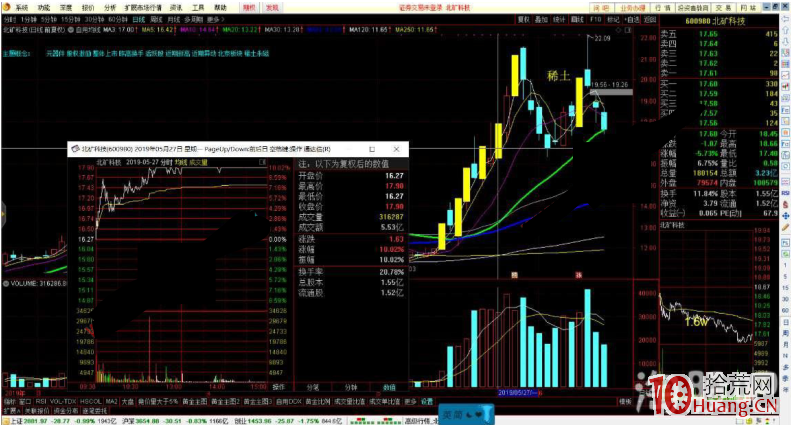Image resolution: width=791 pixels, height=425 pixels.
Task: Click the panel toggle icon at chart corner
Action: pyautogui.click(x=628, y=30)
